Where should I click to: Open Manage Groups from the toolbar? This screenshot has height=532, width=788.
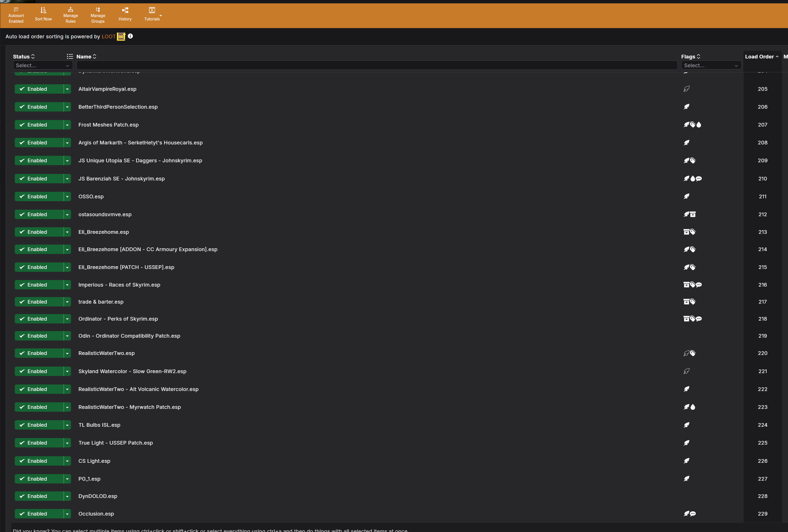98,15
